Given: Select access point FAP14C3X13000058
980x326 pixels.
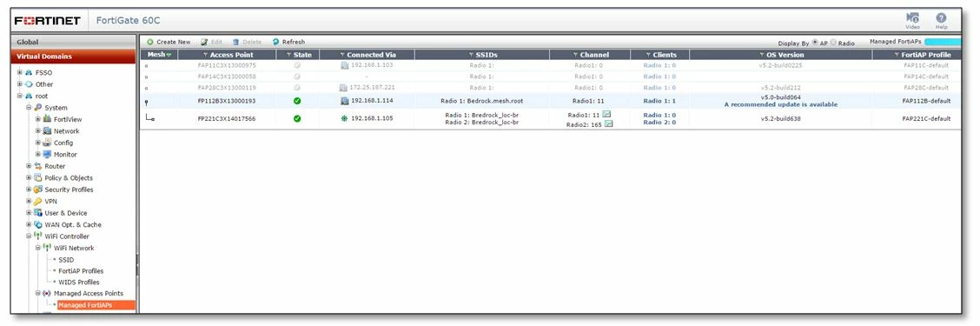Looking at the screenshot, I should point(226,77).
